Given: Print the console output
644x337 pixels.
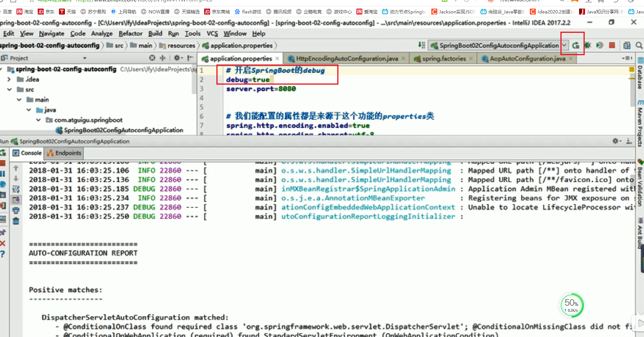Looking at the screenshot, I should [x=16, y=211].
